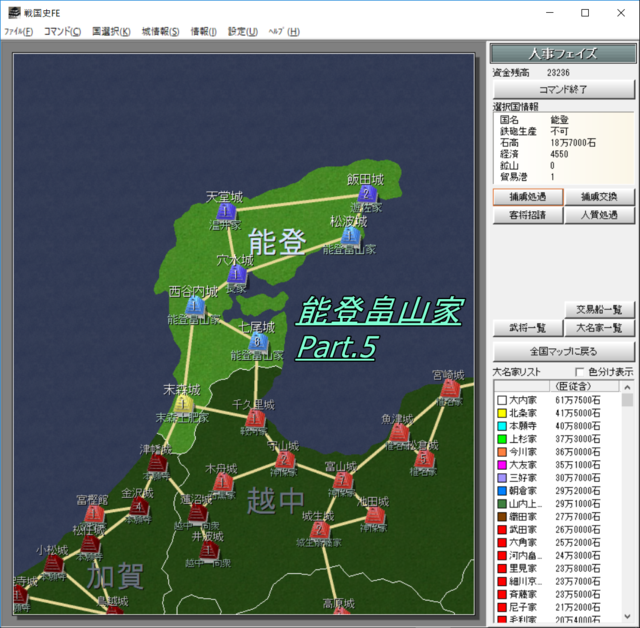The image size is (640, 628).
Task: Select the 井波城 castle icon
Action: pos(209,551)
